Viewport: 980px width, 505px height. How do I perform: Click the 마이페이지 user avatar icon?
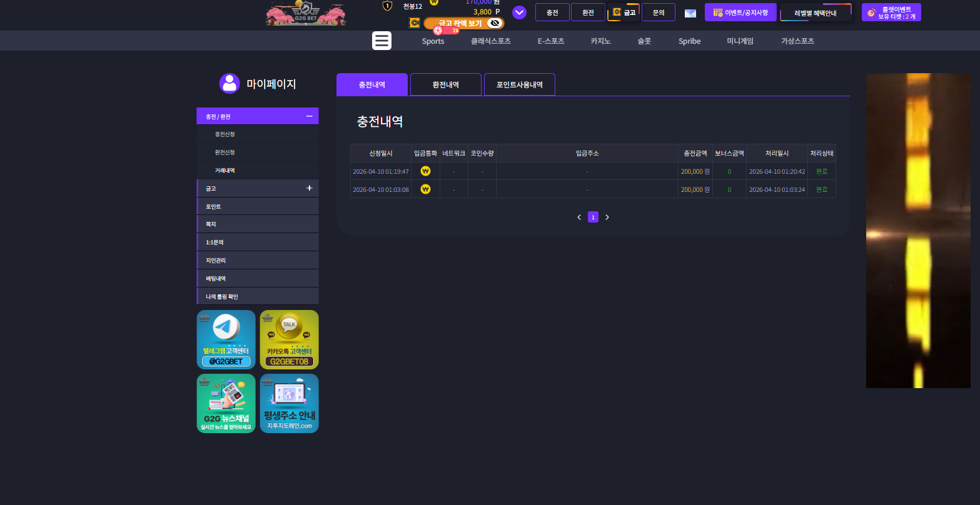(230, 84)
